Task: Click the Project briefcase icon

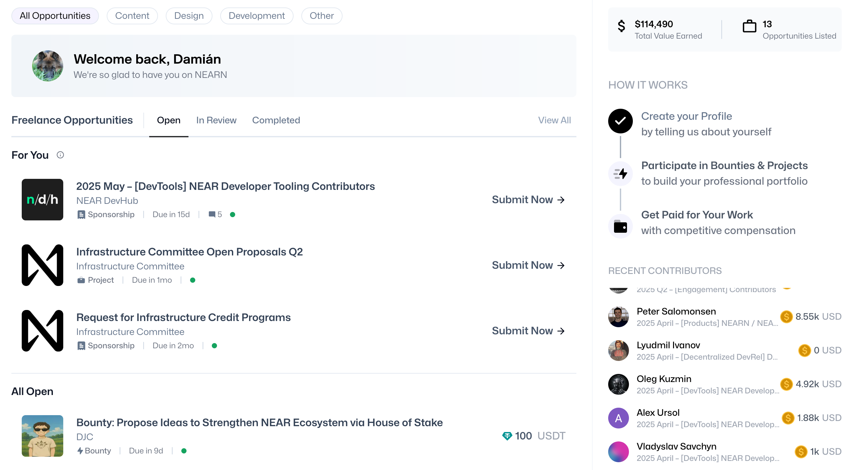Action: (81, 280)
